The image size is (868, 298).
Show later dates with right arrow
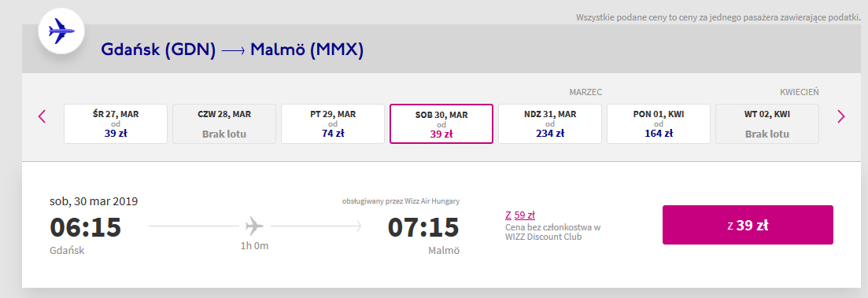coord(841,116)
